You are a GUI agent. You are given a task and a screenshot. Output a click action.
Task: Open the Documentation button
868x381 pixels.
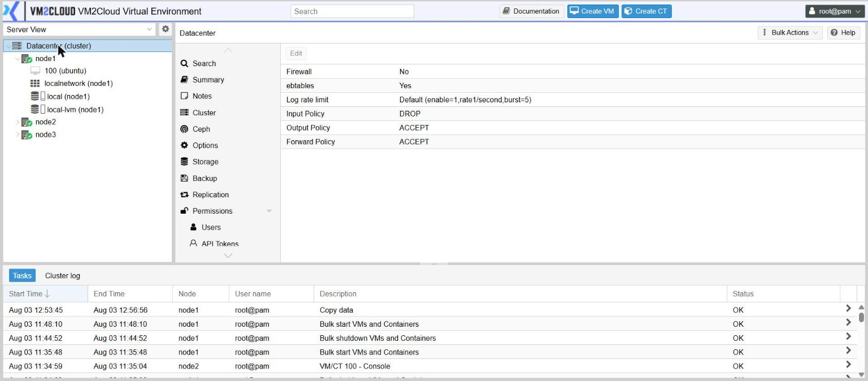click(x=531, y=11)
